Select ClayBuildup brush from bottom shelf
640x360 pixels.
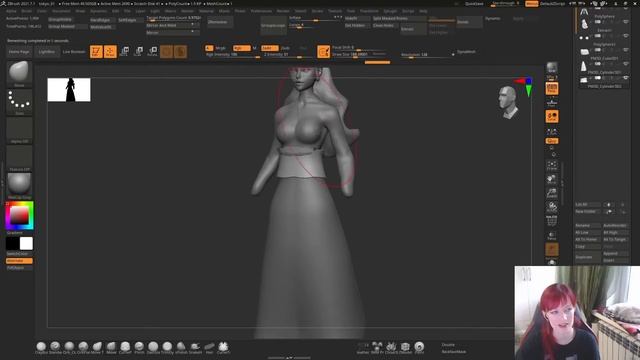click(41, 348)
